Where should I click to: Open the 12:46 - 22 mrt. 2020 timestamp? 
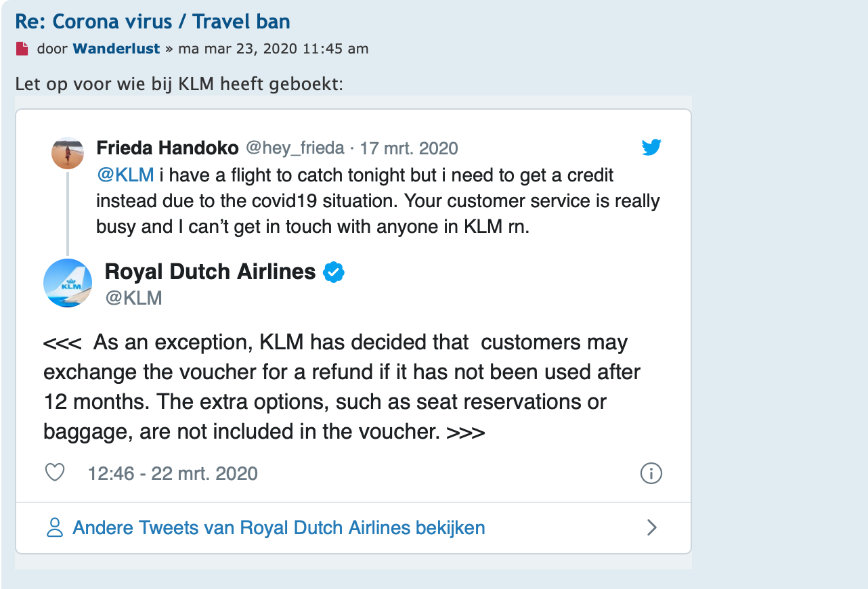click(173, 473)
